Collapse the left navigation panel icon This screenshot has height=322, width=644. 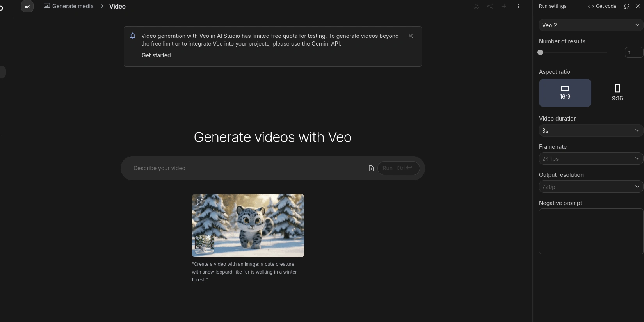(27, 6)
